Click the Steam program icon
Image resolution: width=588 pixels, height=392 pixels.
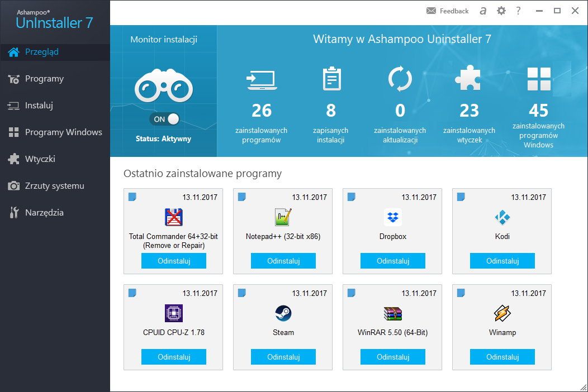click(283, 313)
